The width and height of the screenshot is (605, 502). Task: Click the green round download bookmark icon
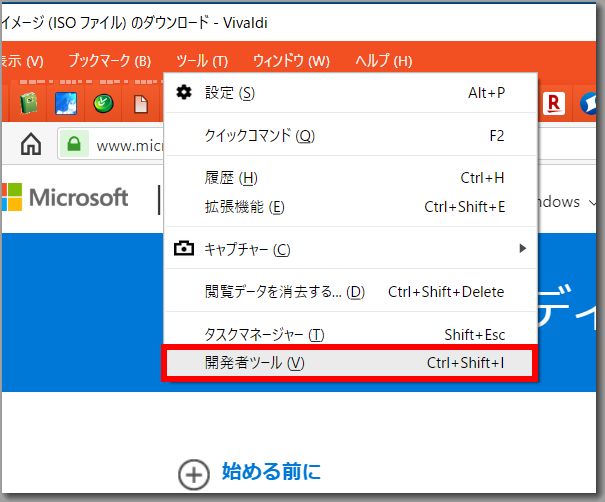103,103
